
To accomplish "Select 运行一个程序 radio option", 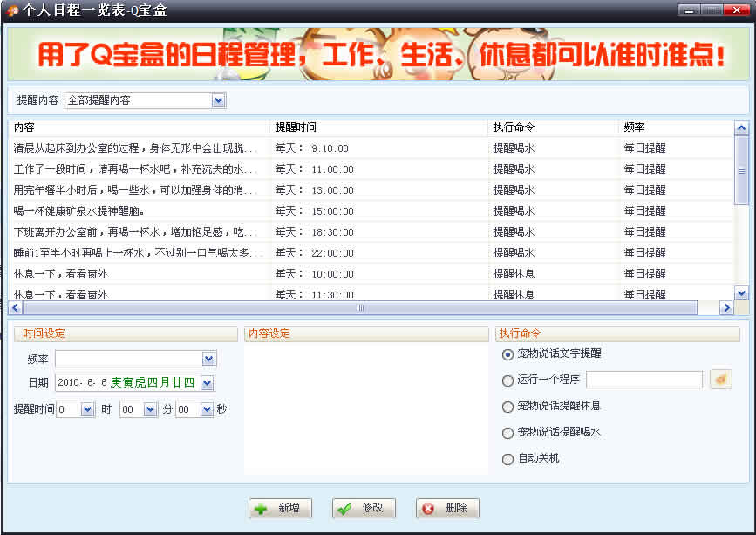I will (507, 381).
